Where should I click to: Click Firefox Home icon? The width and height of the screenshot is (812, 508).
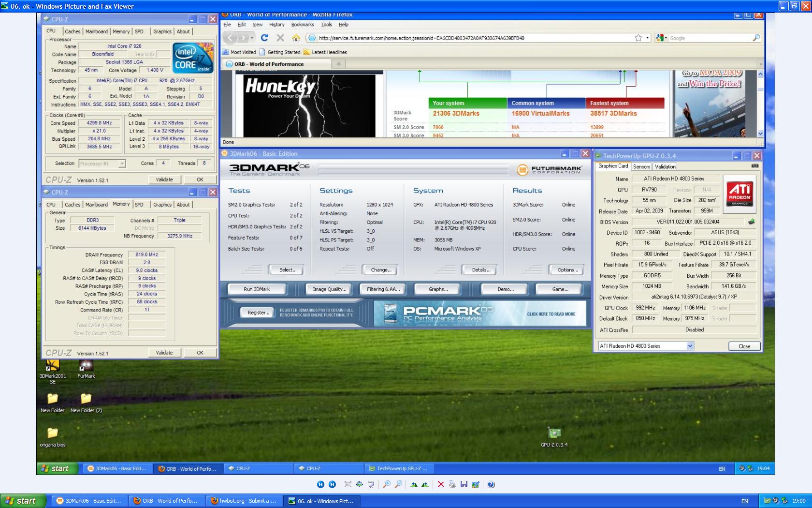pos(296,38)
